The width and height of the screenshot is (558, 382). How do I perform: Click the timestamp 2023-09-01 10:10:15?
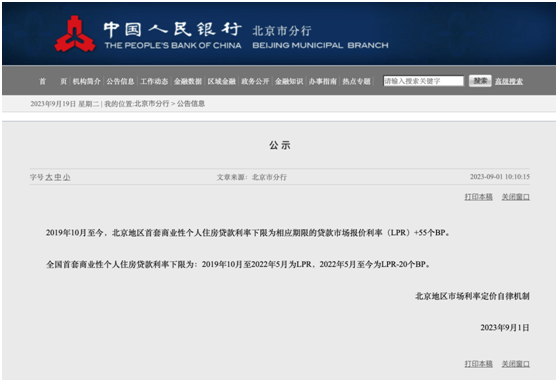tap(500, 177)
